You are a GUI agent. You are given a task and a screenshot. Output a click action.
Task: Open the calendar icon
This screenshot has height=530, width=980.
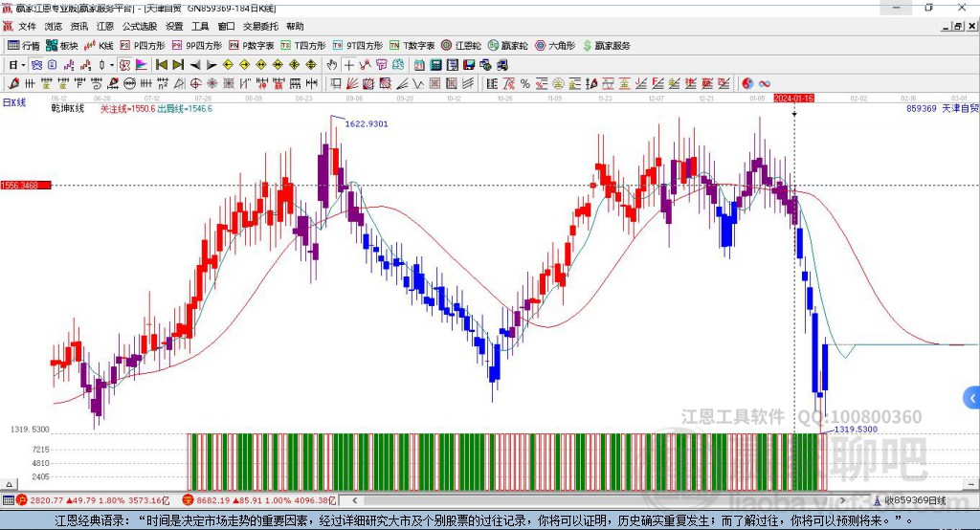(419, 65)
